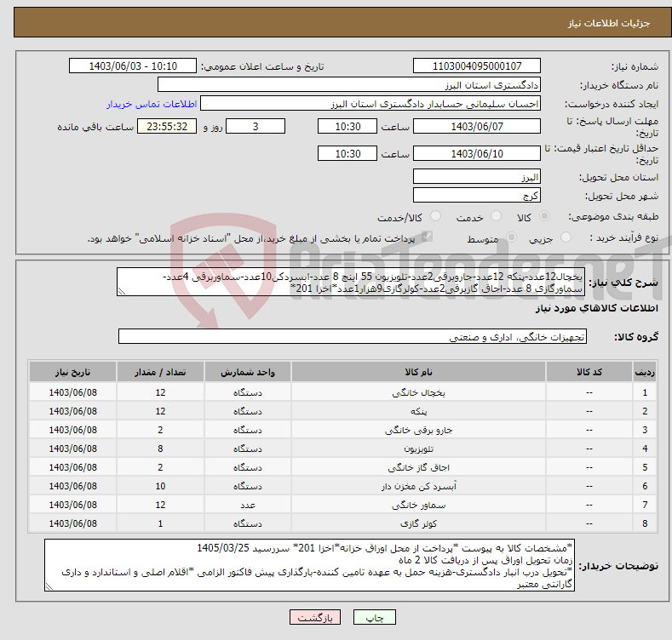This screenshot has width=672, height=640.
Task: Click the remaining time 23:55:32 field
Action: click(x=167, y=126)
